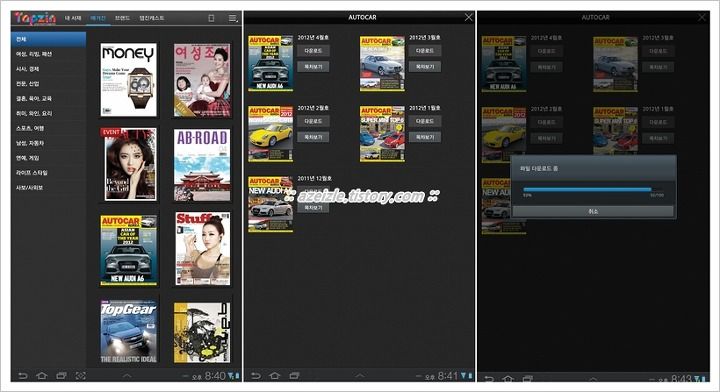This screenshot has width=720, height=392.
Task: Open the 2012년 3월호 silver BMW cover
Action: point(382,63)
